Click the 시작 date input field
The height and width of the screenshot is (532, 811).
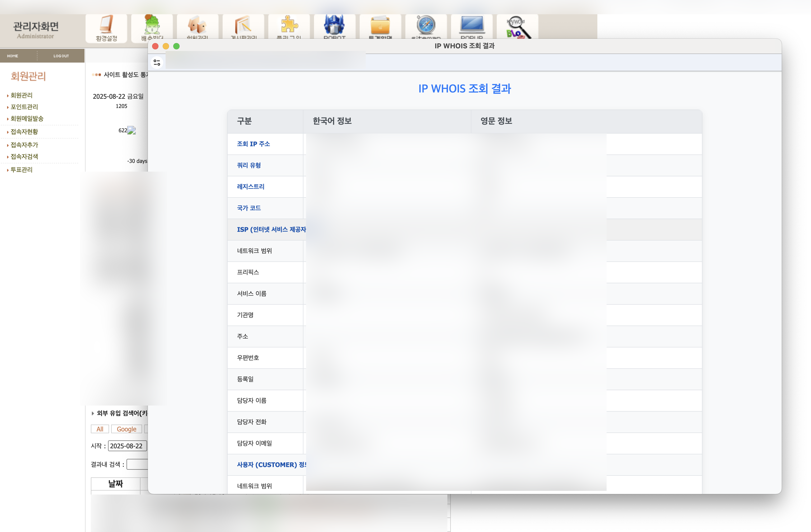pyautogui.click(x=127, y=446)
